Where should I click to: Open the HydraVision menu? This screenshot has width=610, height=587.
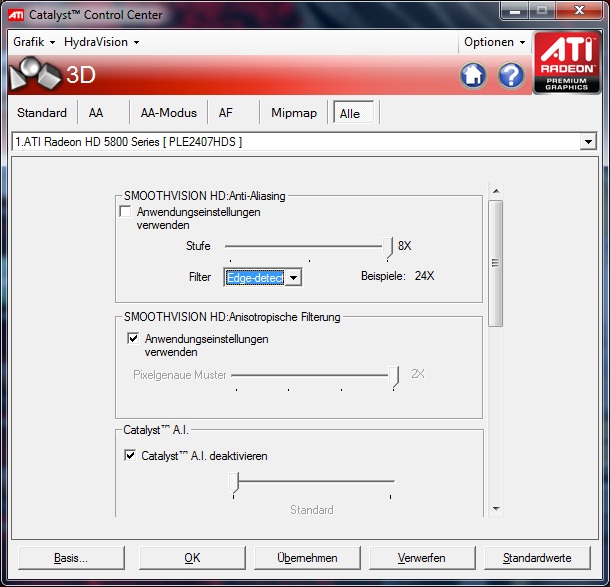point(102,42)
